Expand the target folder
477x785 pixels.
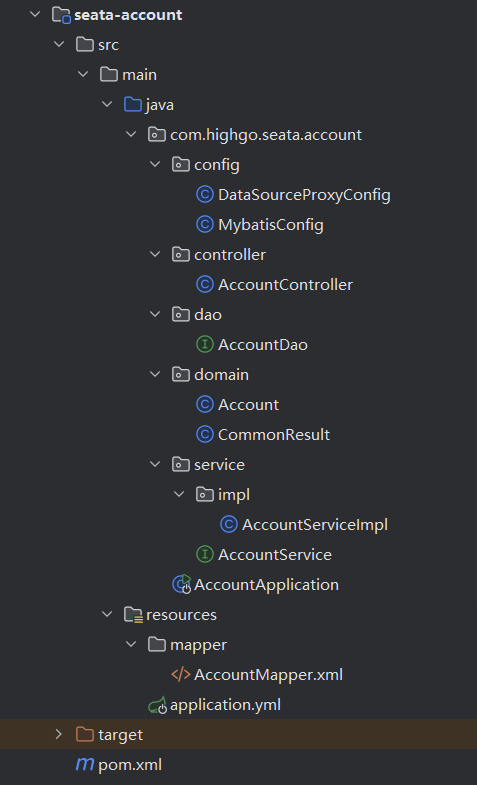click(x=59, y=734)
